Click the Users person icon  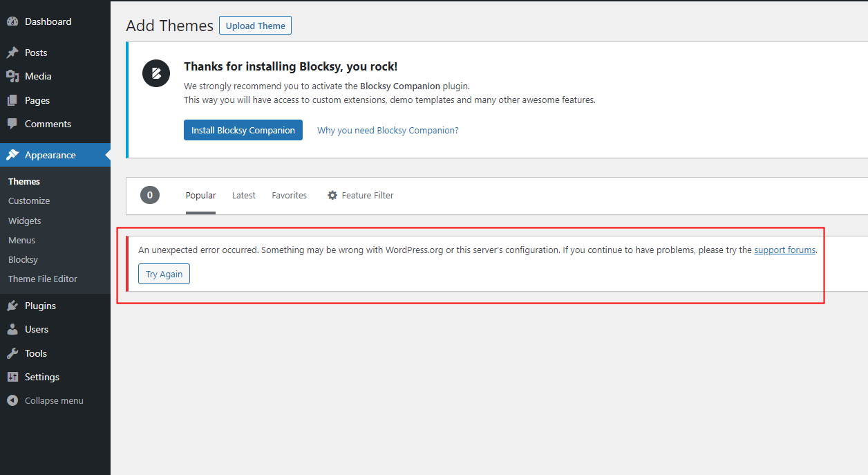[12, 329]
